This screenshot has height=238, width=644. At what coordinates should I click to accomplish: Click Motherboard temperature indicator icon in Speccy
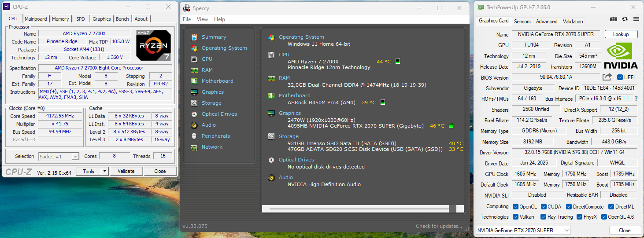point(382,103)
